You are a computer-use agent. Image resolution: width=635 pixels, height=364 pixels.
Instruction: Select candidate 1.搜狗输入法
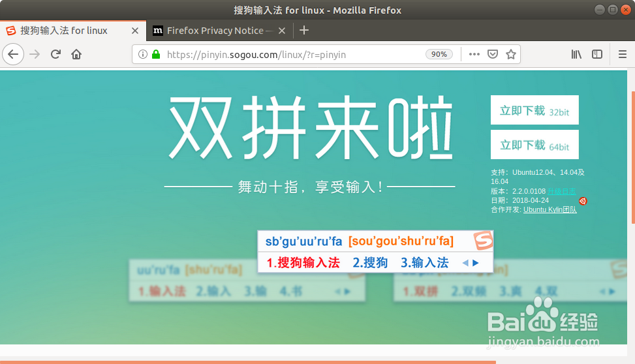[x=303, y=263]
